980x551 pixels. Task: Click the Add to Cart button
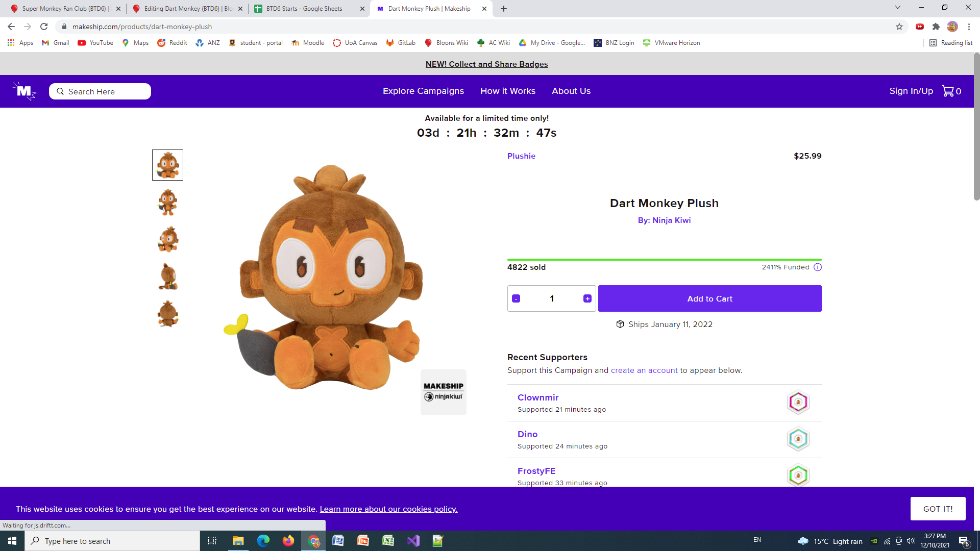pos(709,299)
